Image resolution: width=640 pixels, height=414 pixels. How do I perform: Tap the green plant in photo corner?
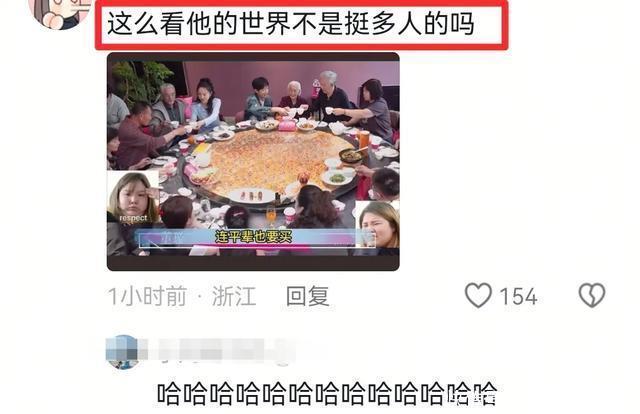141,82
